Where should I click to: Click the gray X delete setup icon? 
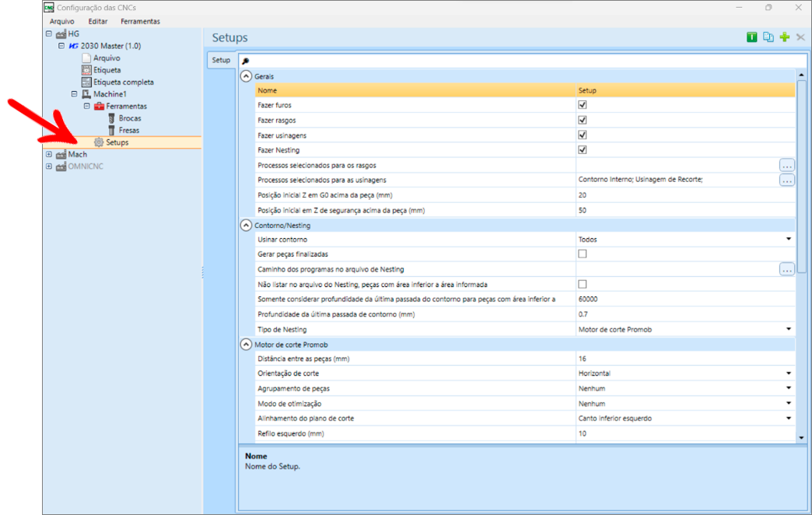point(800,37)
